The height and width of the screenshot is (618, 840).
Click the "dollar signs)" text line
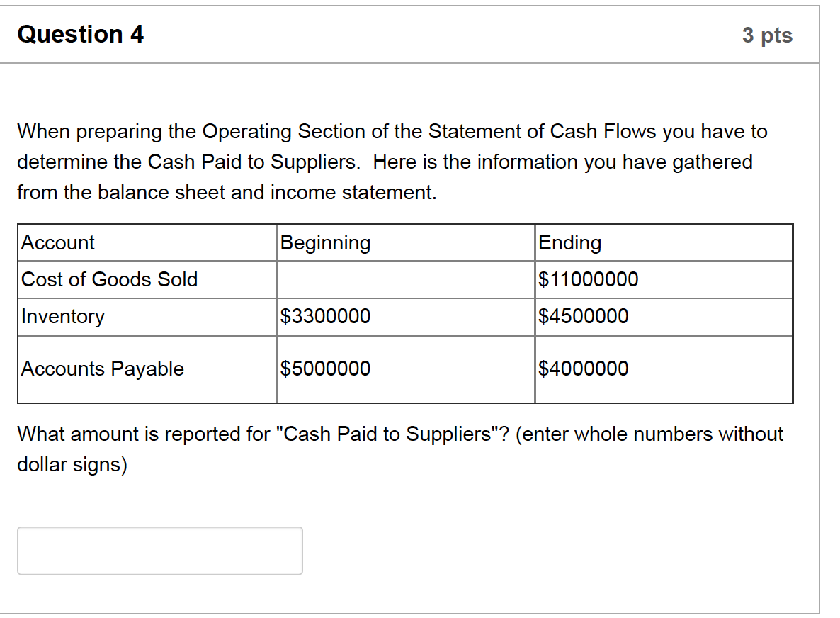click(72, 465)
